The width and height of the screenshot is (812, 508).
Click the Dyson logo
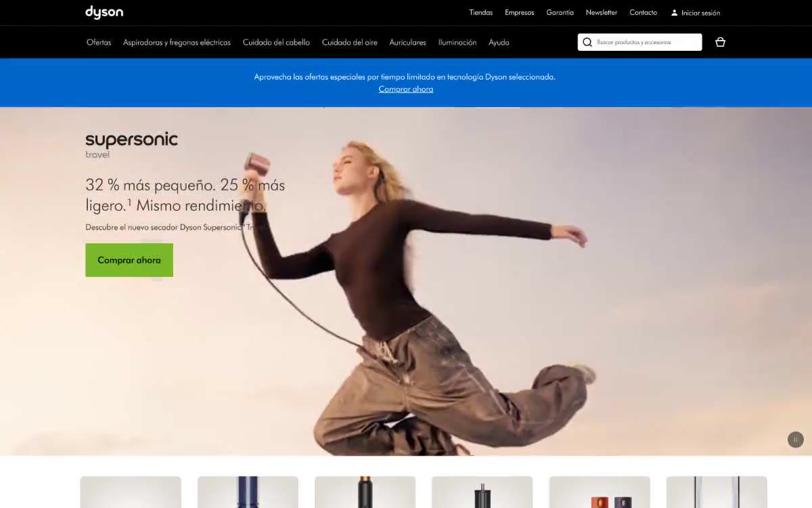tap(104, 12)
